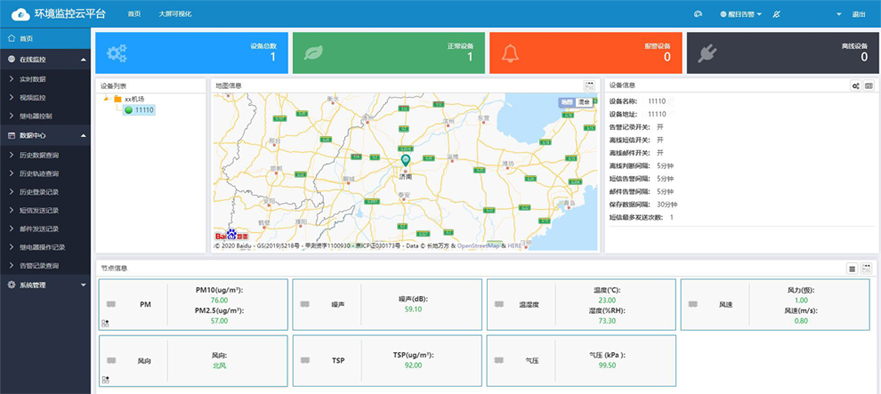Open the 醒目告警 dropdown in header

pyautogui.click(x=741, y=14)
